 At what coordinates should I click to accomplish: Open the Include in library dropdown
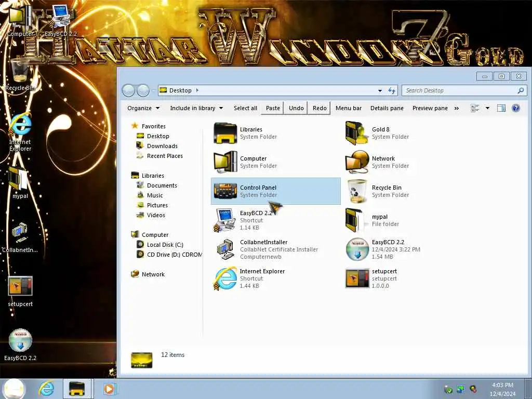point(196,108)
